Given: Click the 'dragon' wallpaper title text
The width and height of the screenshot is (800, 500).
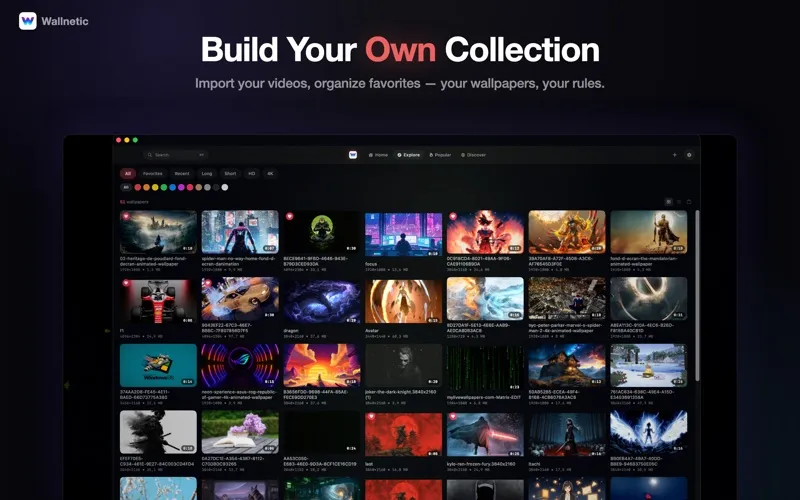Looking at the screenshot, I should [x=291, y=331].
